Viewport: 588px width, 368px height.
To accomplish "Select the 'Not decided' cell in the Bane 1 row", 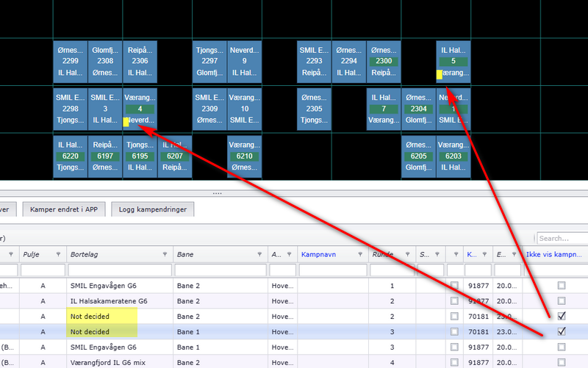I will (x=120, y=332).
